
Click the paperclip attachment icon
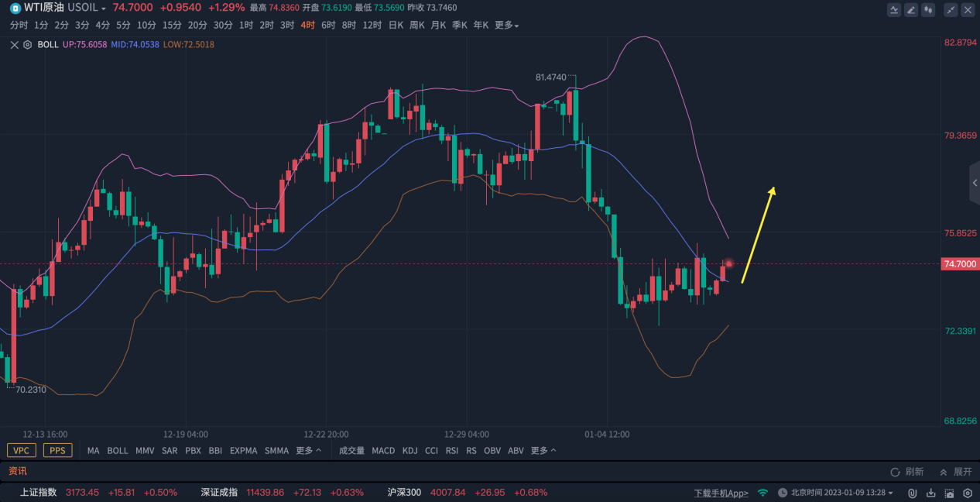(913, 493)
